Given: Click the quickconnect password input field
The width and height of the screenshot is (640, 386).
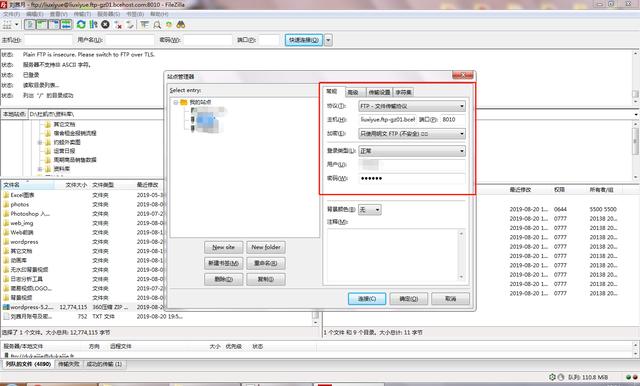Looking at the screenshot, I should click(208, 40).
